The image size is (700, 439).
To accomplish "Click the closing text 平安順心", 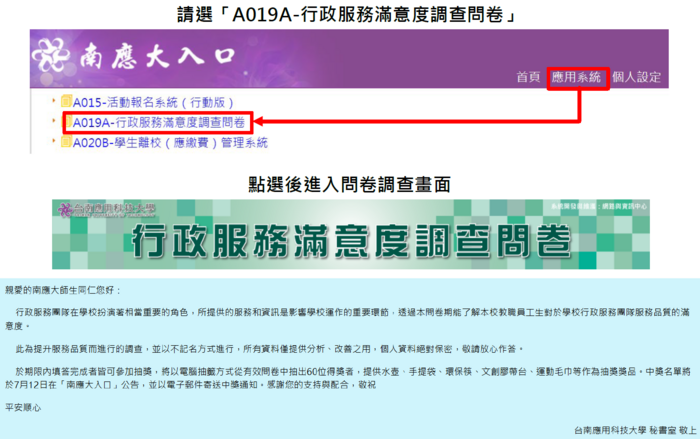I will point(23,408).
